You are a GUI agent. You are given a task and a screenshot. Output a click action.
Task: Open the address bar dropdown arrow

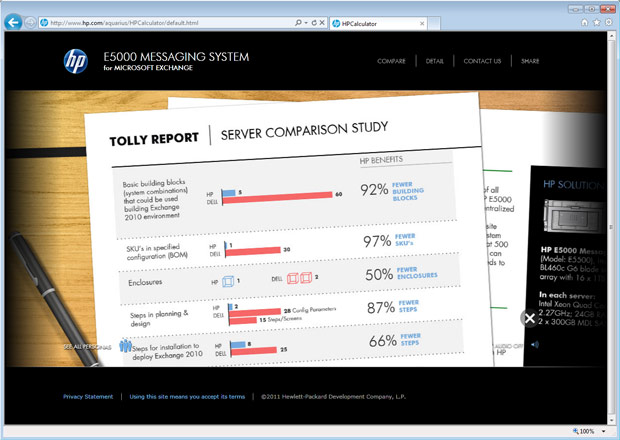306,23
